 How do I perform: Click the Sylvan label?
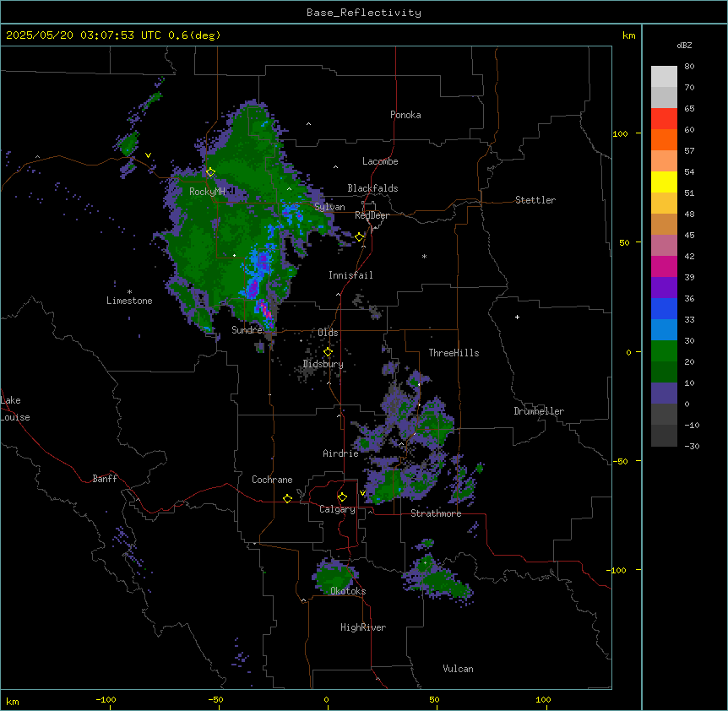coord(329,207)
